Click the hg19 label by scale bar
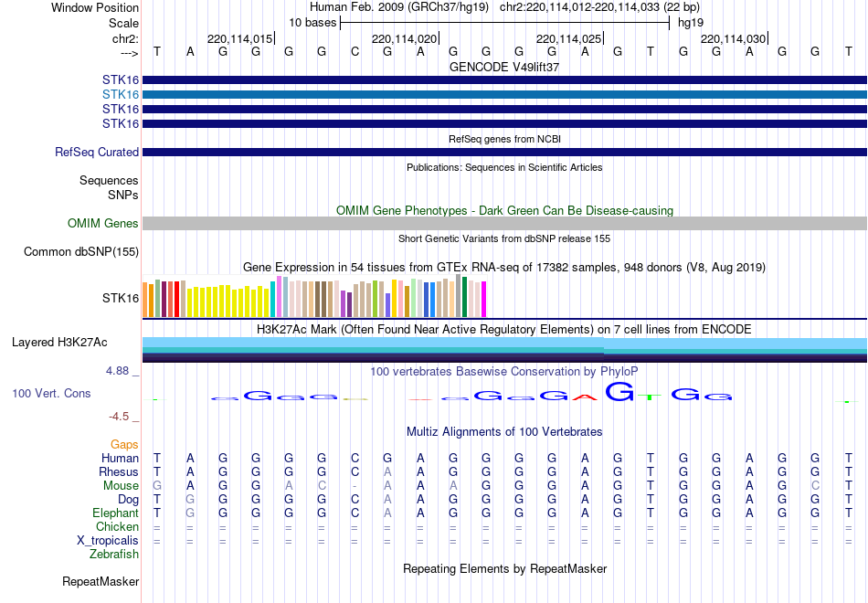This screenshot has height=603, width=868. [x=691, y=23]
